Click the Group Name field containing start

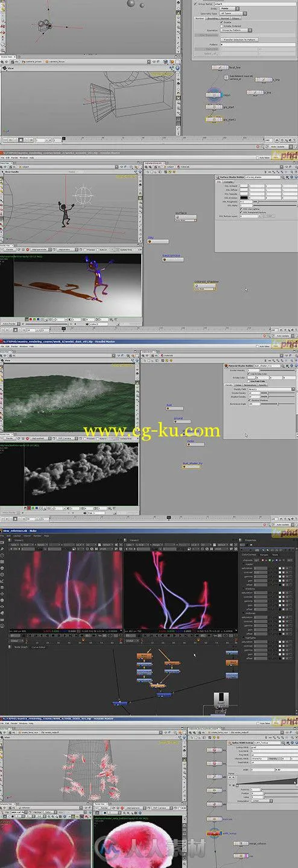(255, 4)
